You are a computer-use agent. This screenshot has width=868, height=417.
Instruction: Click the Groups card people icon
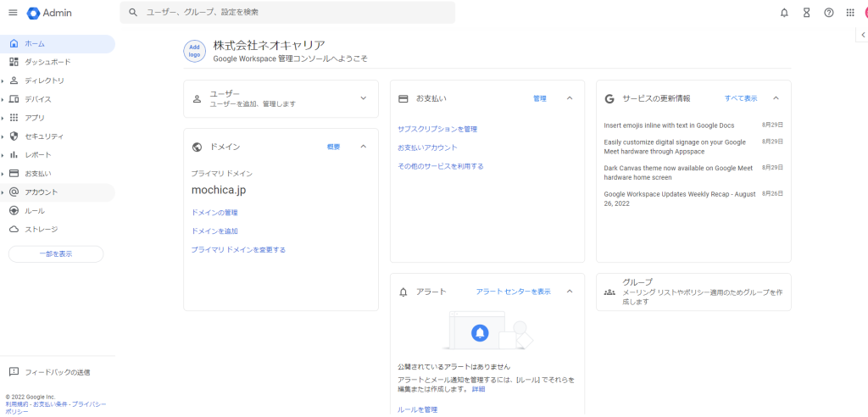click(x=609, y=292)
